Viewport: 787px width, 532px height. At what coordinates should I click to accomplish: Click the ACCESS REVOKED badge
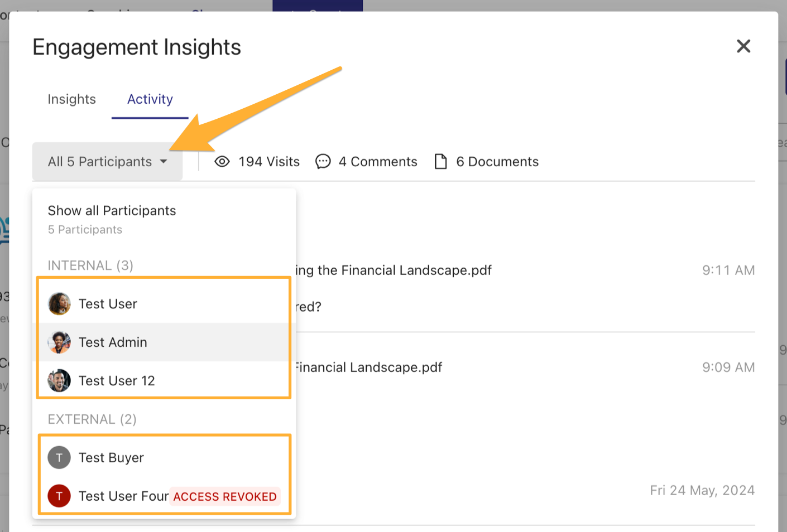click(x=225, y=497)
